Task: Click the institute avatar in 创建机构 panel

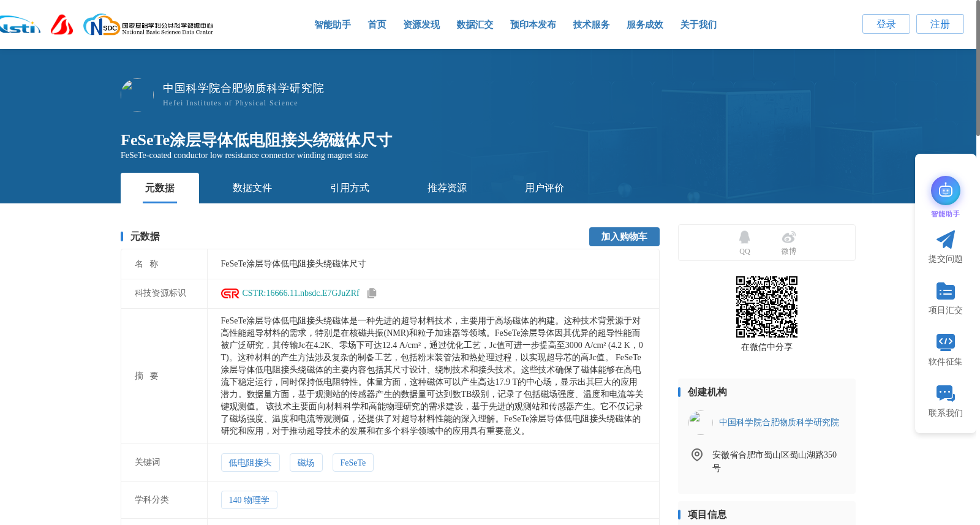Action: (701, 423)
